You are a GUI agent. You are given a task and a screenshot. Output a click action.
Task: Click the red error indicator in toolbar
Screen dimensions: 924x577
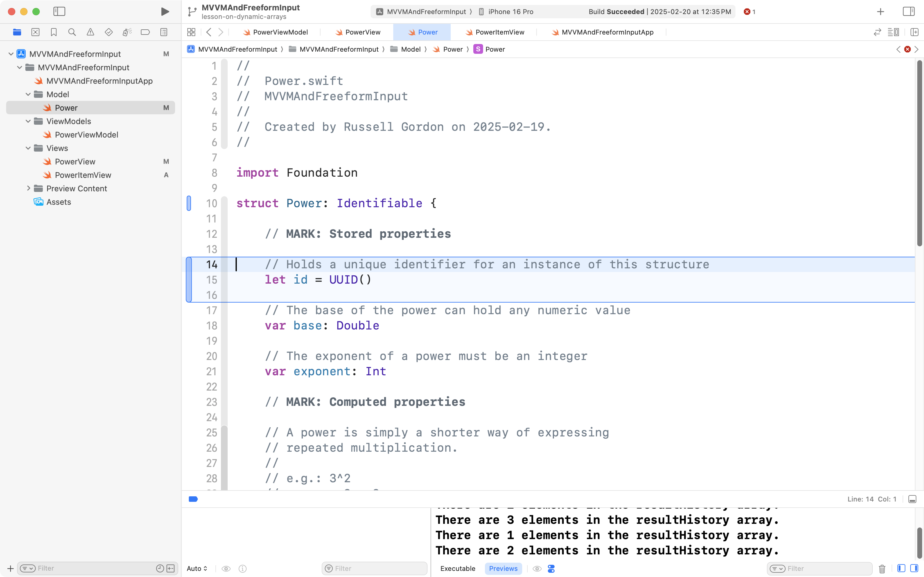tap(749, 11)
